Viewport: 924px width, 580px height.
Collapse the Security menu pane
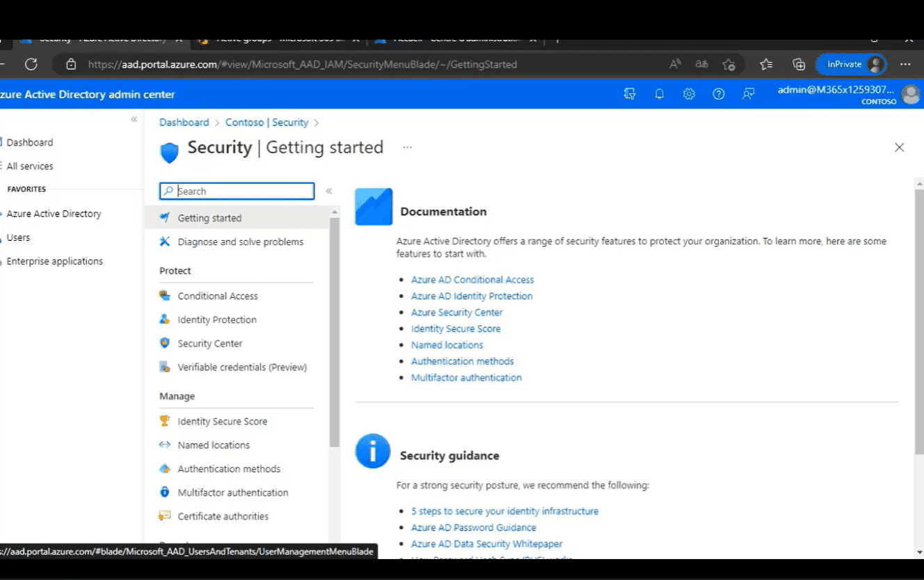point(328,190)
